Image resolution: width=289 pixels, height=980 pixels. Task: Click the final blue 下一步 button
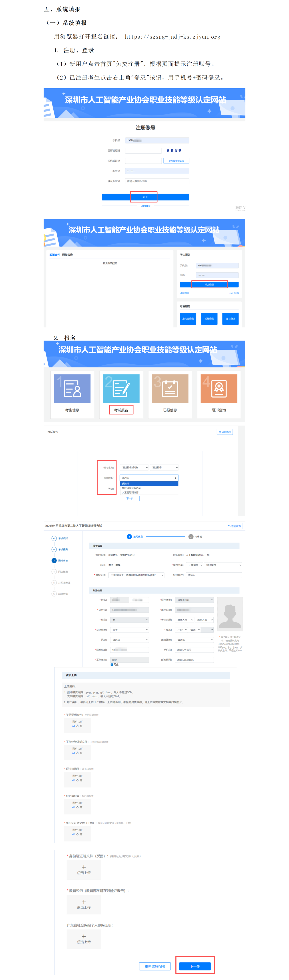pos(195,966)
